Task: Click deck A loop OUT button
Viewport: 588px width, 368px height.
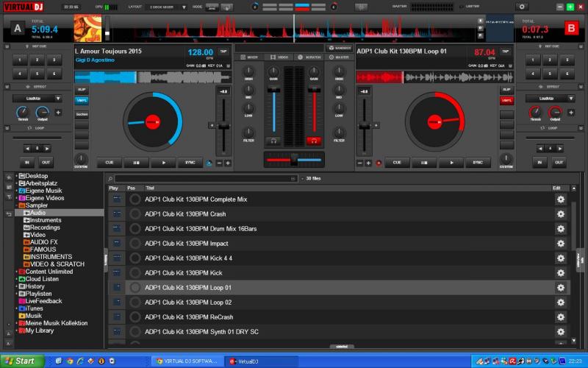Action: (x=46, y=163)
